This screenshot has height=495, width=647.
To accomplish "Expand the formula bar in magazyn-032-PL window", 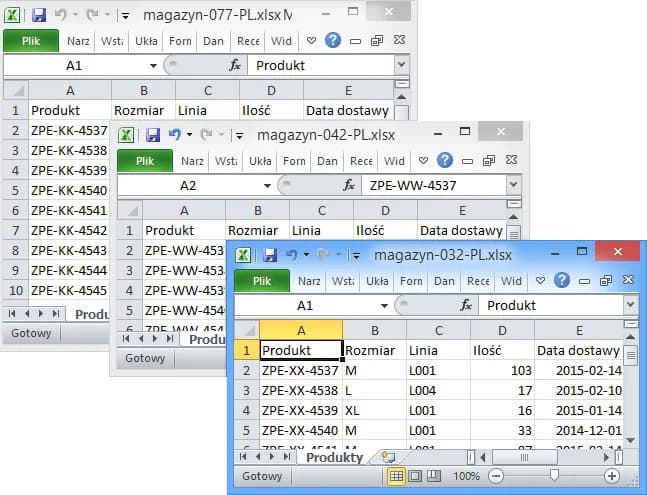I will (x=630, y=306).
